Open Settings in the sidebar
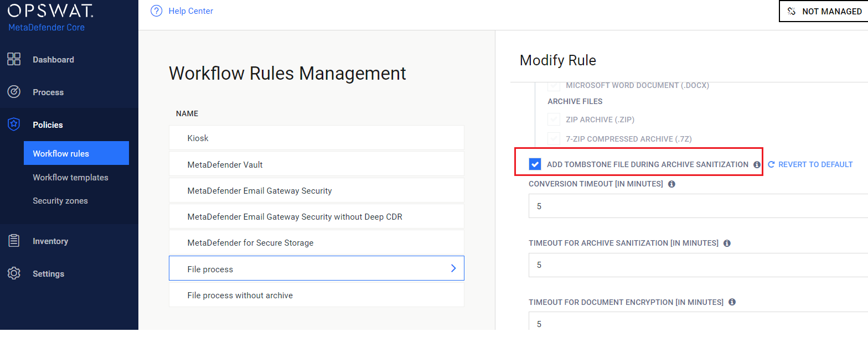Screen dimensions: 868x337 click(48, 274)
